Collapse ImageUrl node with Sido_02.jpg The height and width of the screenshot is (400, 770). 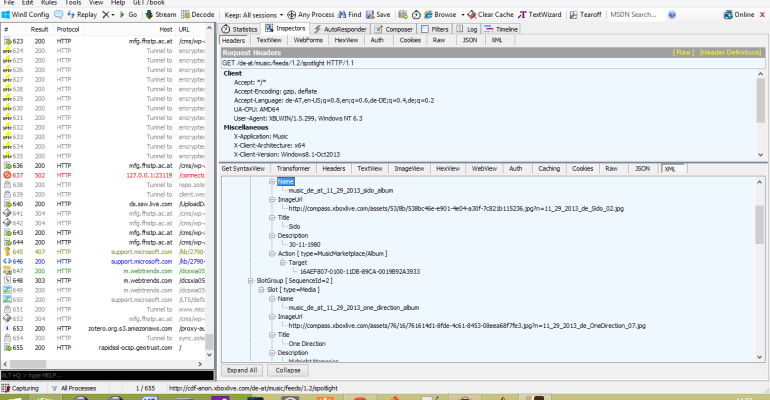pyautogui.click(x=272, y=199)
